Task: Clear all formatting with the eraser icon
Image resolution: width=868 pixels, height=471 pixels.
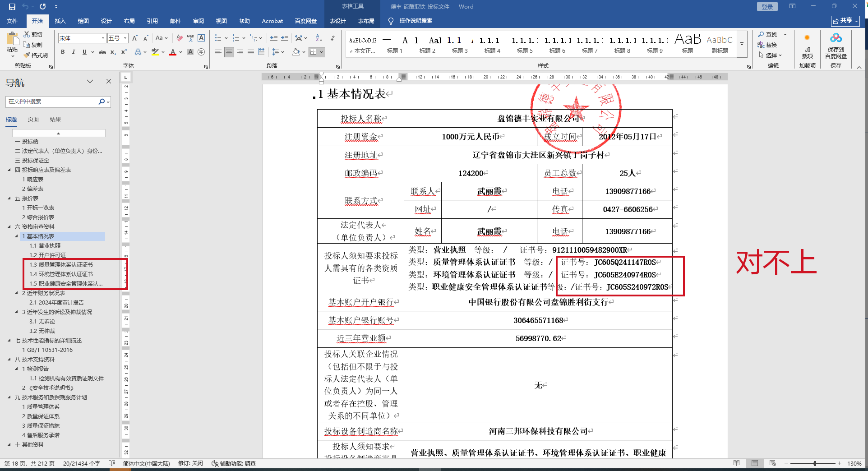Action: [x=180, y=38]
